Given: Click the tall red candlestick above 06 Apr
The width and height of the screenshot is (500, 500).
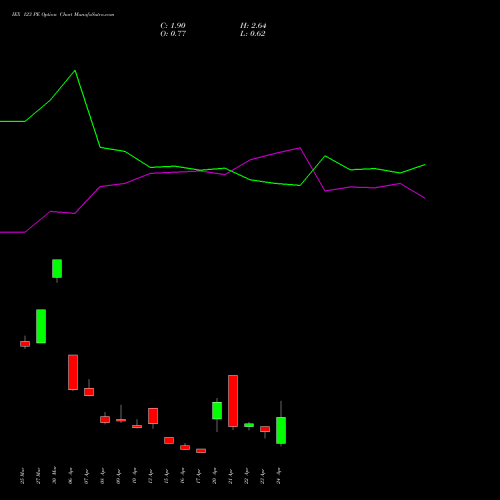Looking at the screenshot, I should 73,372.
